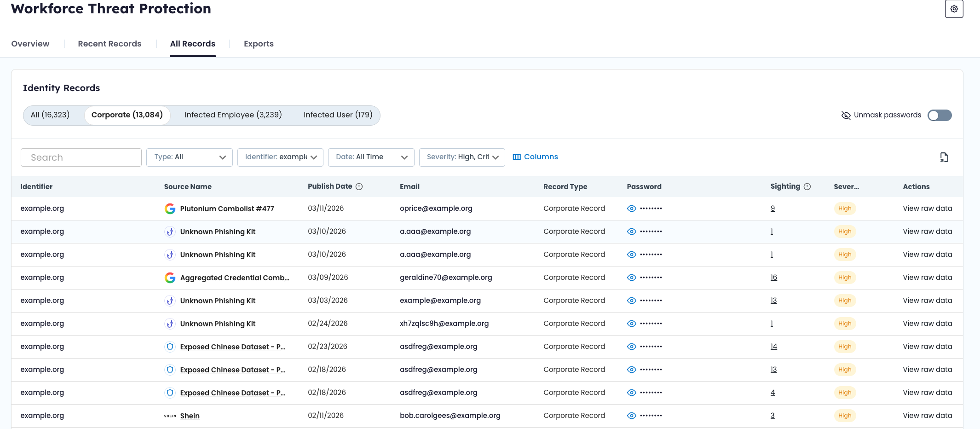Expand the Type: All dropdown
The image size is (980, 429).
(x=189, y=157)
